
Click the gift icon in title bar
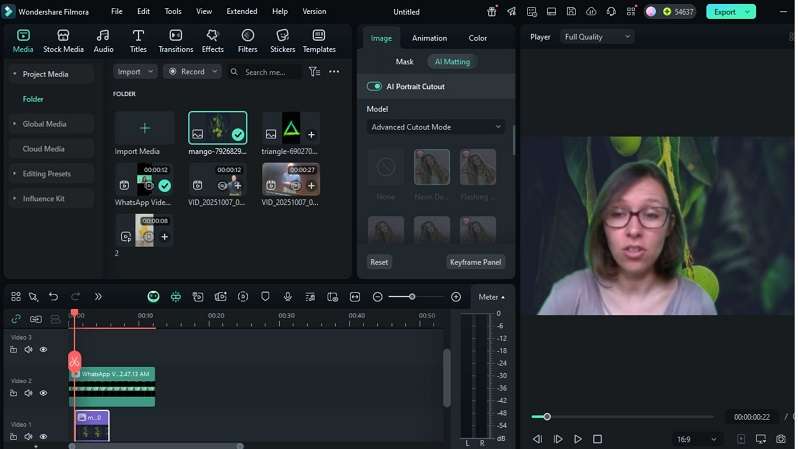[492, 11]
